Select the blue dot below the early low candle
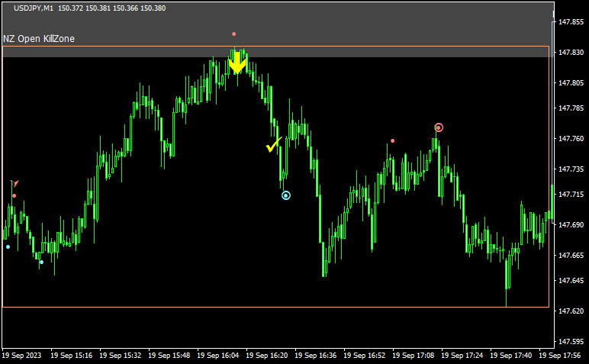Screen dimensions: 589x364 (41, 262)
